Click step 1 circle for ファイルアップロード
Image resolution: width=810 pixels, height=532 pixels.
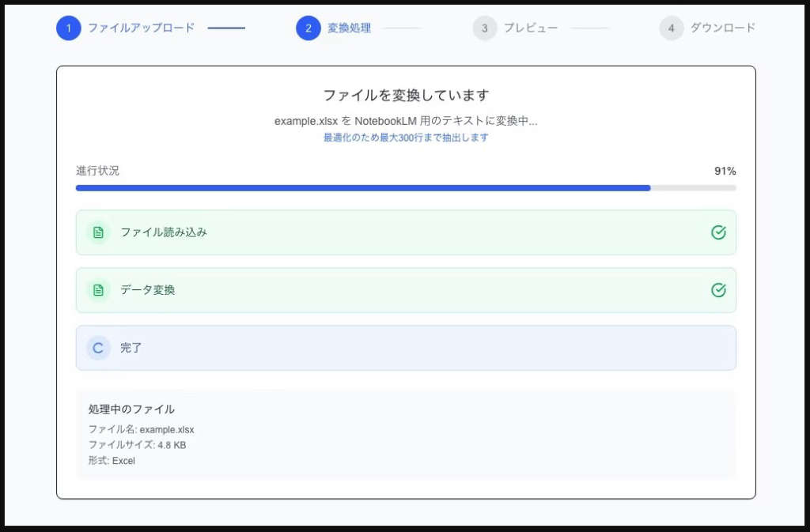point(69,28)
